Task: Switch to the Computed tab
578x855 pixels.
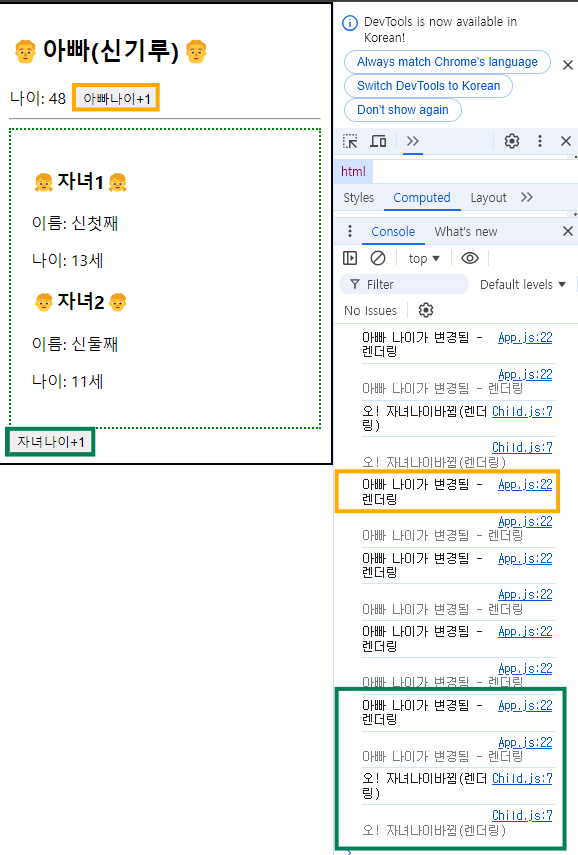Action: (422, 197)
